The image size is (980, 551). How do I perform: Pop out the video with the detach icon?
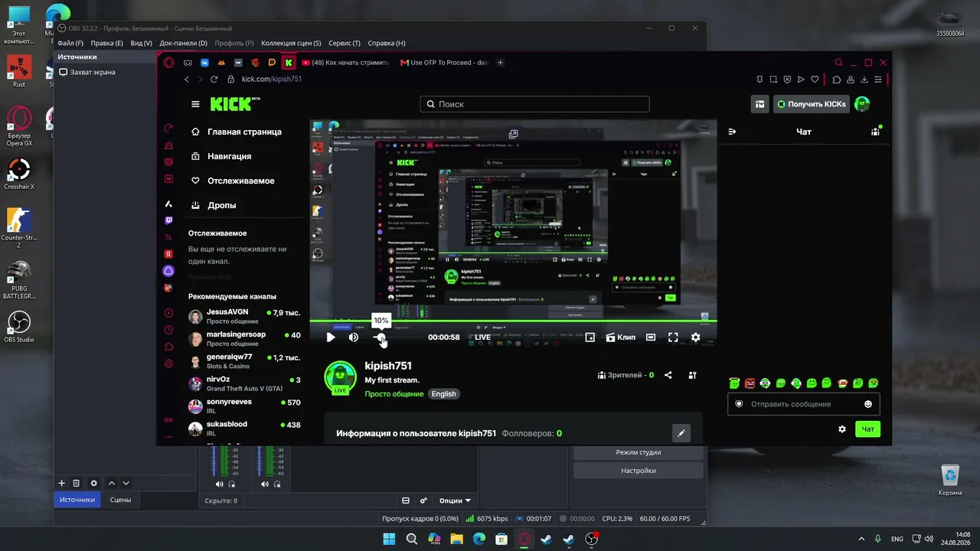(513, 134)
